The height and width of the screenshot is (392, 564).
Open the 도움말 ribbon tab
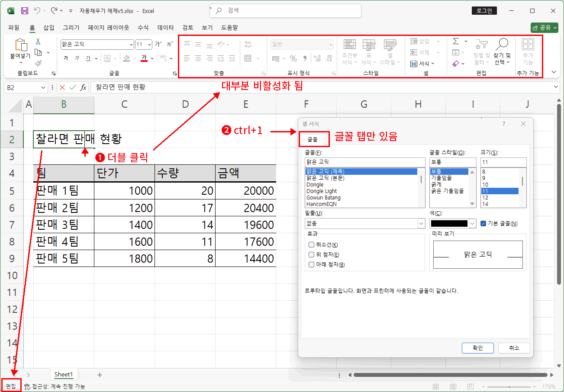click(x=229, y=27)
